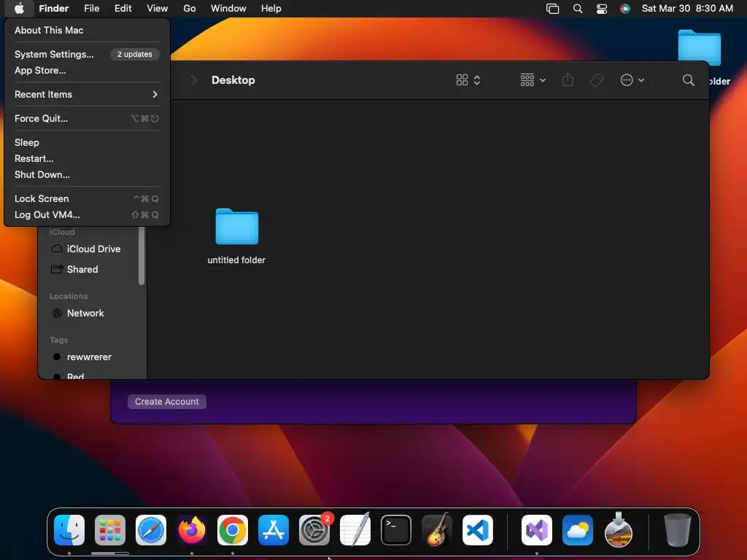Open Control Center in menu bar
Viewport: 747px width, 560px height.
pyautogui.click(x=602, y=9)
